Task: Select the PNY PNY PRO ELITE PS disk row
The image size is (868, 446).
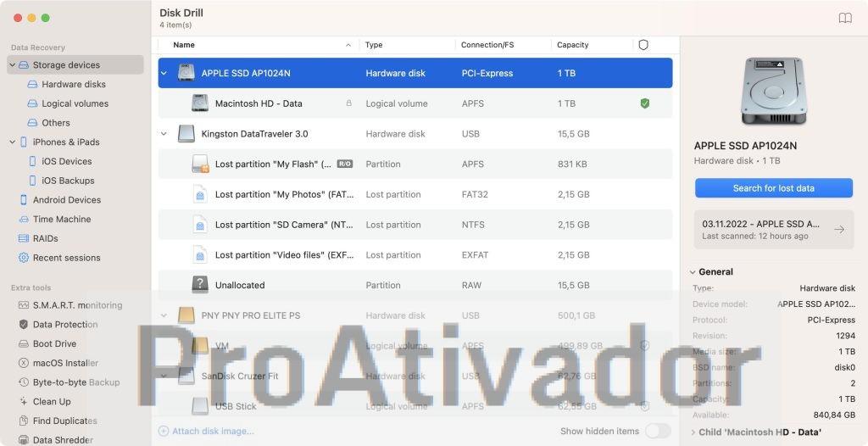Action: (415, 315)
